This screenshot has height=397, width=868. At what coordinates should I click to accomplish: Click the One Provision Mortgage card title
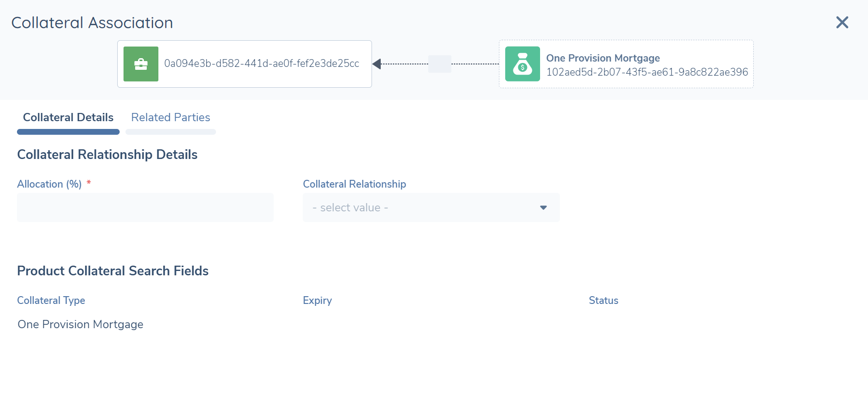tap(603, 58)
